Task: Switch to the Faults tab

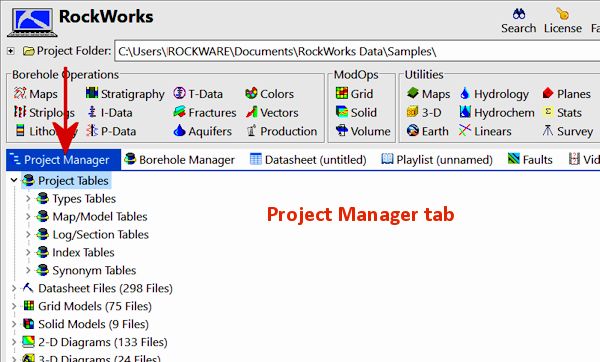Action: (x=530, y=160)
